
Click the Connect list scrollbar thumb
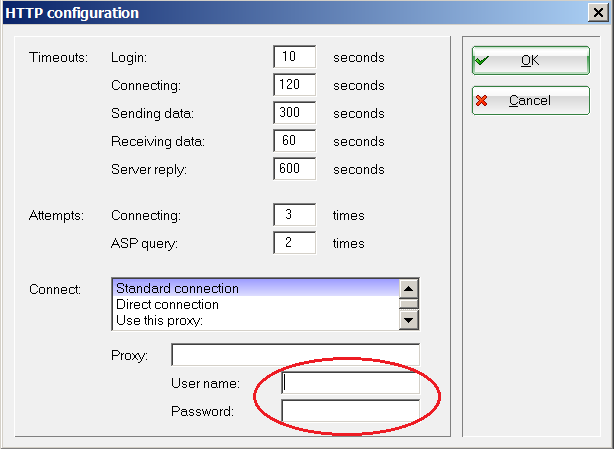click(x=408, y=303)
